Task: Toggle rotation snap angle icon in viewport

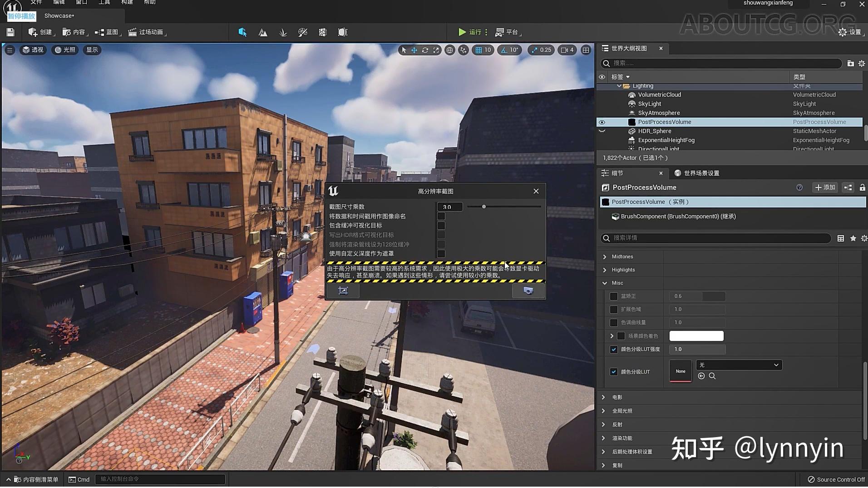Action: point(503,50)
